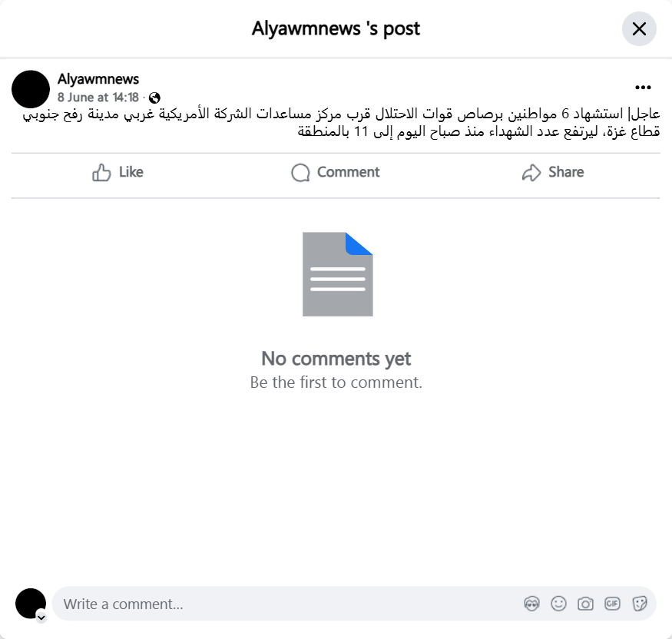Close the Alyawmnews post dialog
Screen dimensions: 672x639
(x=639, y=28)
